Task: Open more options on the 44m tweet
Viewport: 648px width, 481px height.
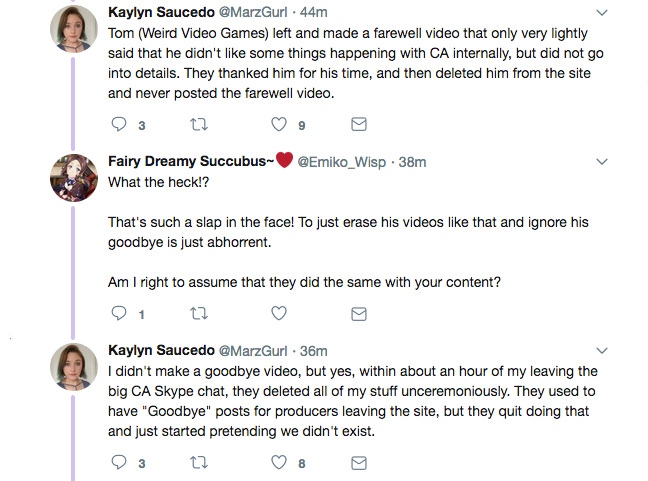Action: tap(601, 13)
